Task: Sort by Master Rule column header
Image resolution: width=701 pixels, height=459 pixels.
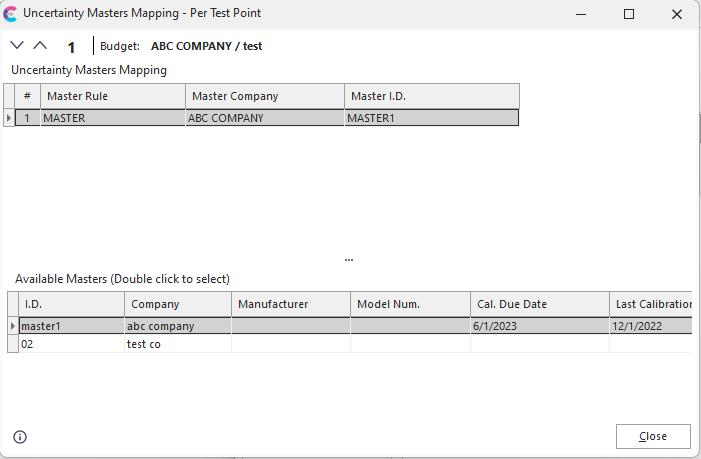Action: (112, 96)
